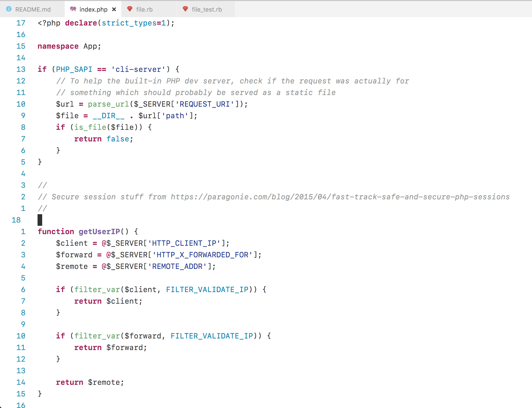
Task: Switch to the README.md tab
Action: pos(33,10)
